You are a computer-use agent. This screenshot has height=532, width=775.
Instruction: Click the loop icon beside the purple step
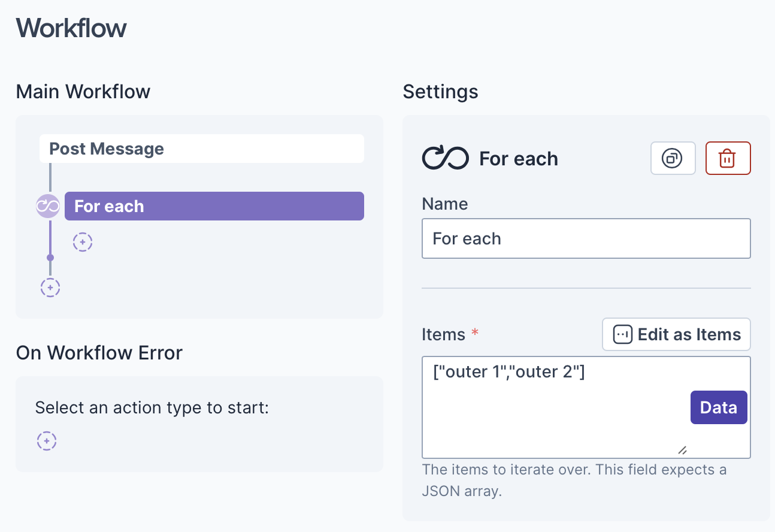coord(48,206)
